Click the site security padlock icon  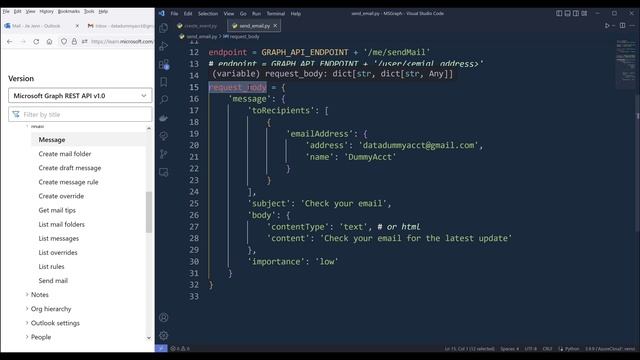point(74,41)
